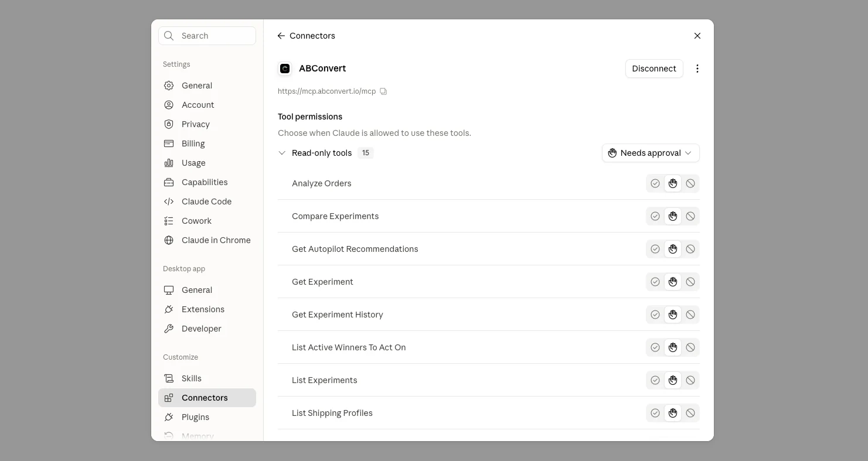Screen dimensions: 868x461
Task: Set Compare Experiments to needs approval
Action: [x=673, y=216]
